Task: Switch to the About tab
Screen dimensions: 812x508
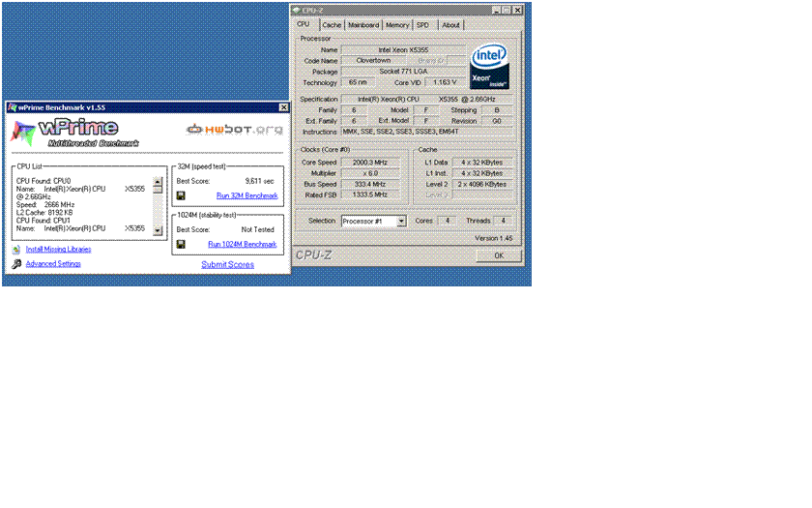Action: (x=451, y=25)
